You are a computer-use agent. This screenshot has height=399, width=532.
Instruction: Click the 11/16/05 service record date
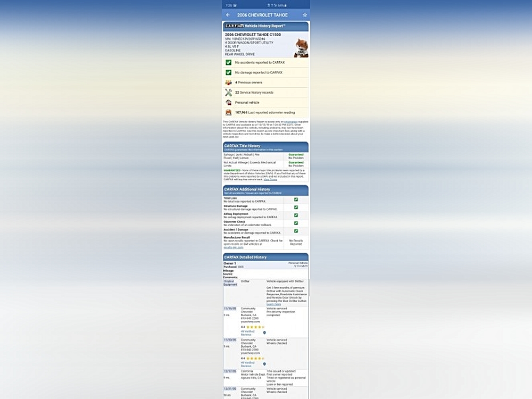tap(230, 309)
